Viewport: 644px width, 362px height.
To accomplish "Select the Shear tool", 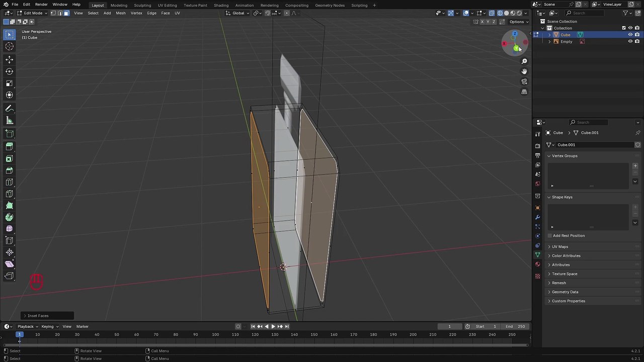I will click(9, 264).
